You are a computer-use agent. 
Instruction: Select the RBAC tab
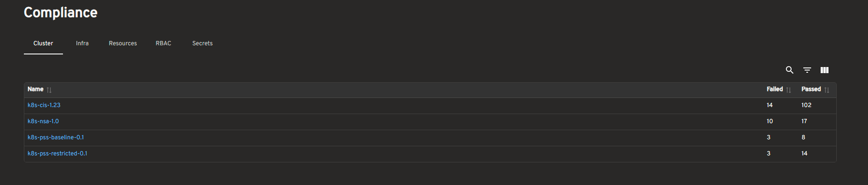(163, 44)
